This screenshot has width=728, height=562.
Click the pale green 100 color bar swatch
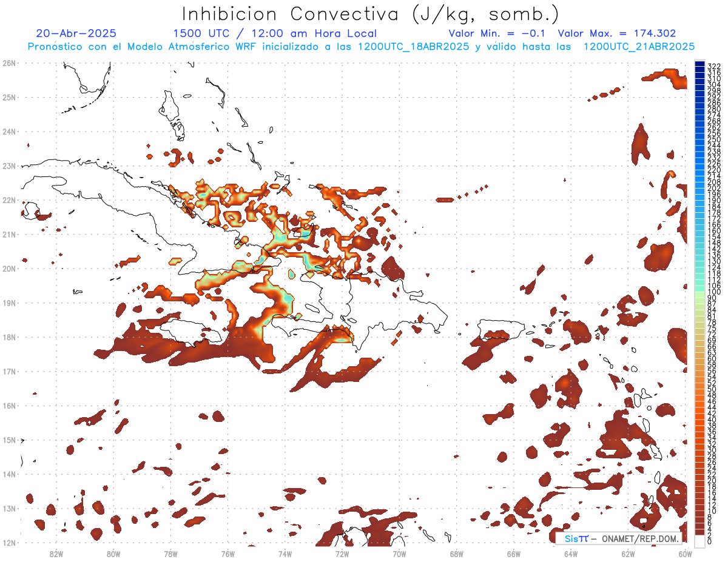tap(699, 294)
